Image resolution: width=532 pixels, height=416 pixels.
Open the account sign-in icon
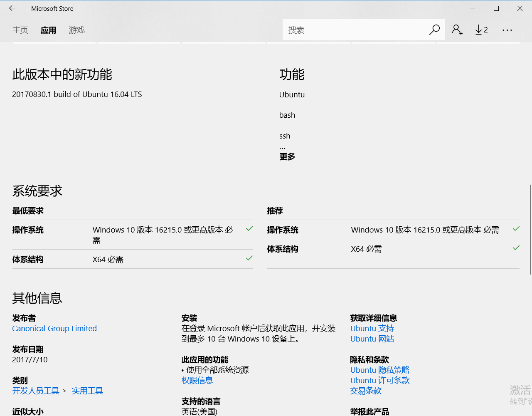(457, 30)
